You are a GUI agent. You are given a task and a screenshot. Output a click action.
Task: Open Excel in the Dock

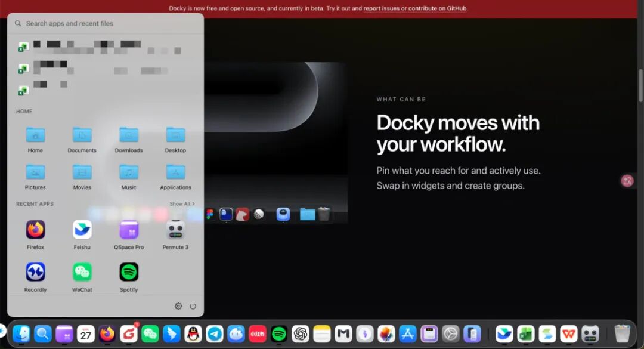(526, 334)
